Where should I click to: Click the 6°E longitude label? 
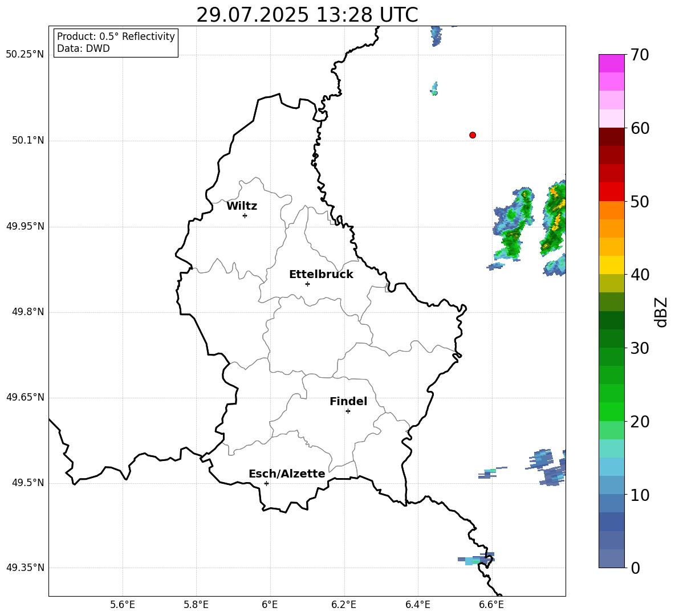click(x=270, y=605)
